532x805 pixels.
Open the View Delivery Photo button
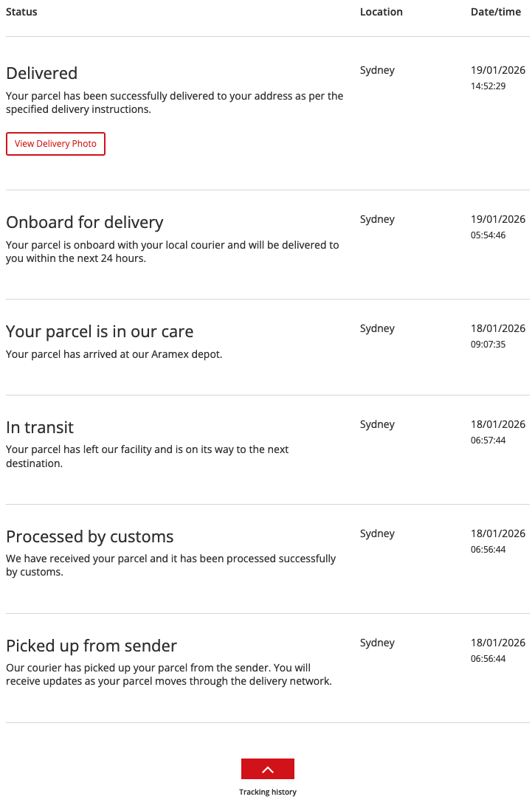pos(55,144)
